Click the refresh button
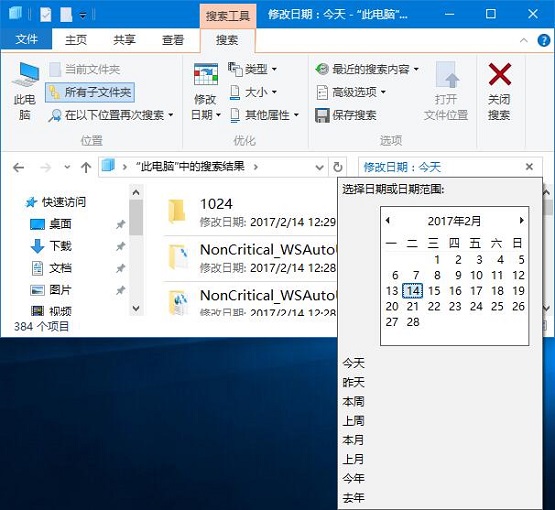The image size is (555, 510). click(338, 167)
